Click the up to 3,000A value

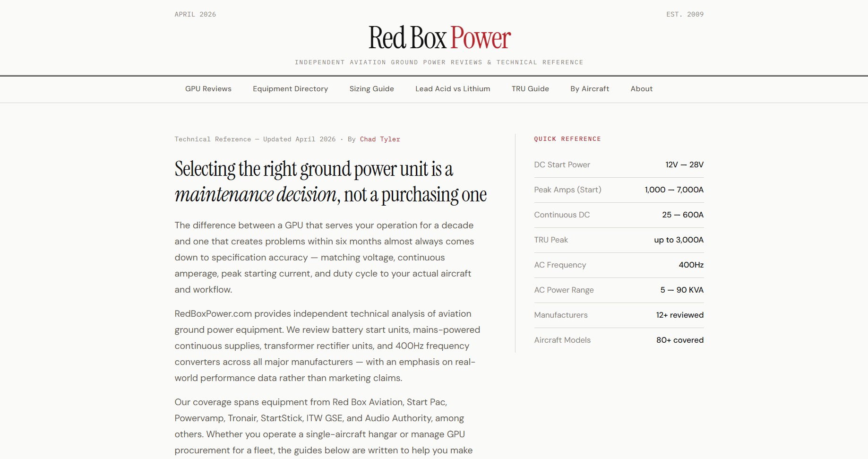(x=679, y=240)
